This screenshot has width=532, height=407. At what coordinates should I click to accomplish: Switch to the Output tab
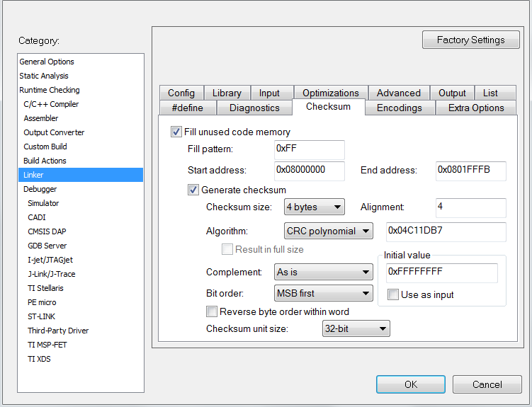452,93
